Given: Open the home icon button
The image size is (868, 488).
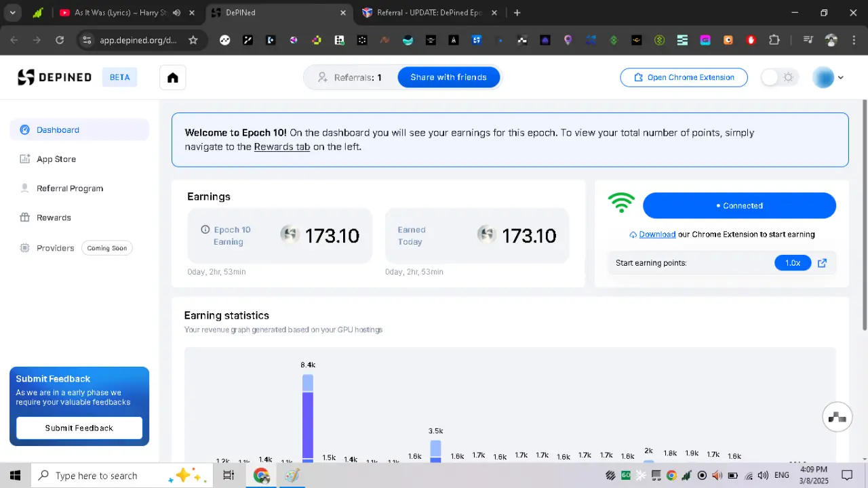Looking at the screenshot, I should pyautogui.click(x=173, y=77).
